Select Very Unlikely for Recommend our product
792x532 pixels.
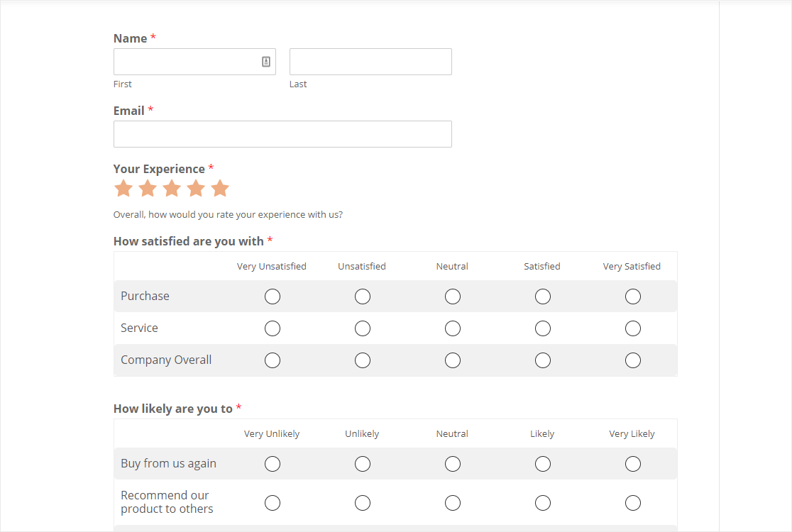(273, 503)
